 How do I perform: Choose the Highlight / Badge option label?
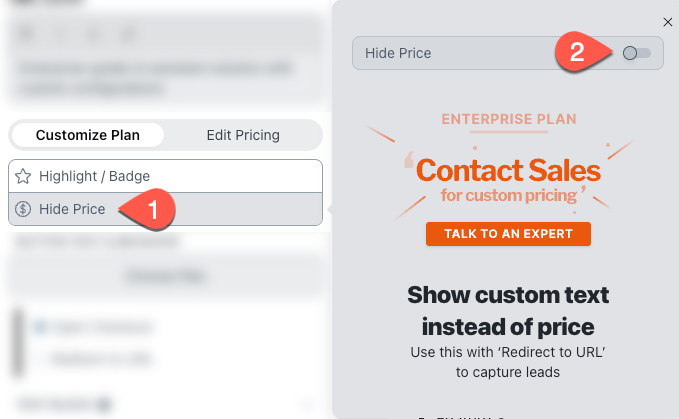coord(94,176)
